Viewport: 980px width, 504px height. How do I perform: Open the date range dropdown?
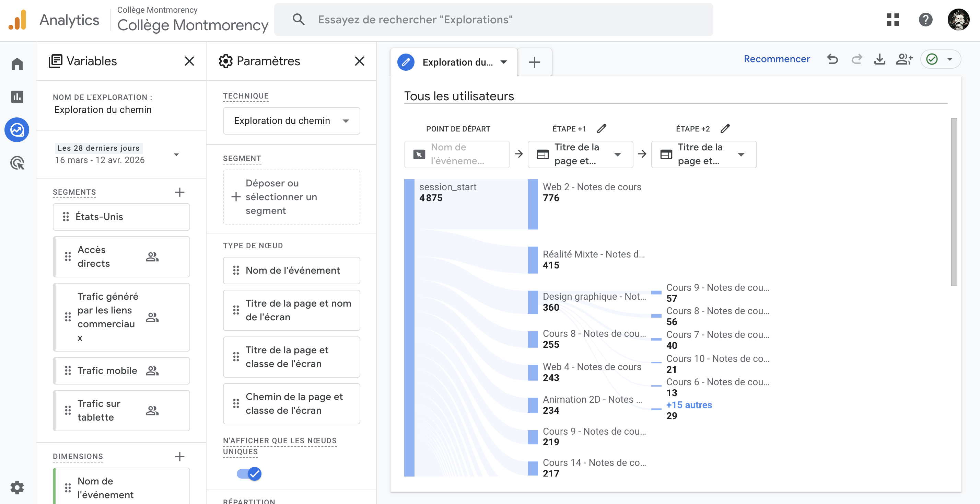176,154
